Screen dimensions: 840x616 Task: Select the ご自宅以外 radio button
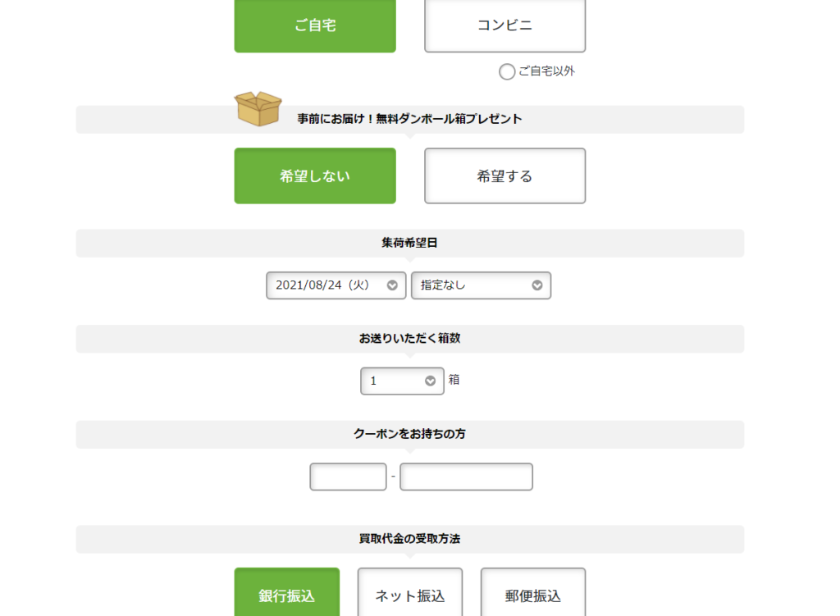coord(507,72)
